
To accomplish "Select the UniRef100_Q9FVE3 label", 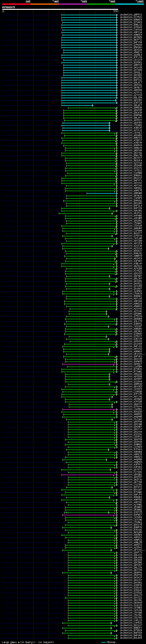I will [131, 357].
